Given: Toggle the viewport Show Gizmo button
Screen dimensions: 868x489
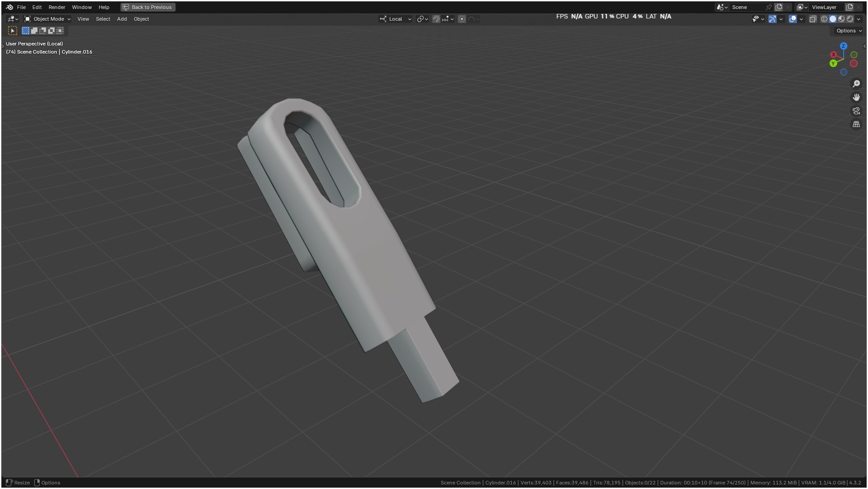Looking at the screenshot, I should 772,19.
